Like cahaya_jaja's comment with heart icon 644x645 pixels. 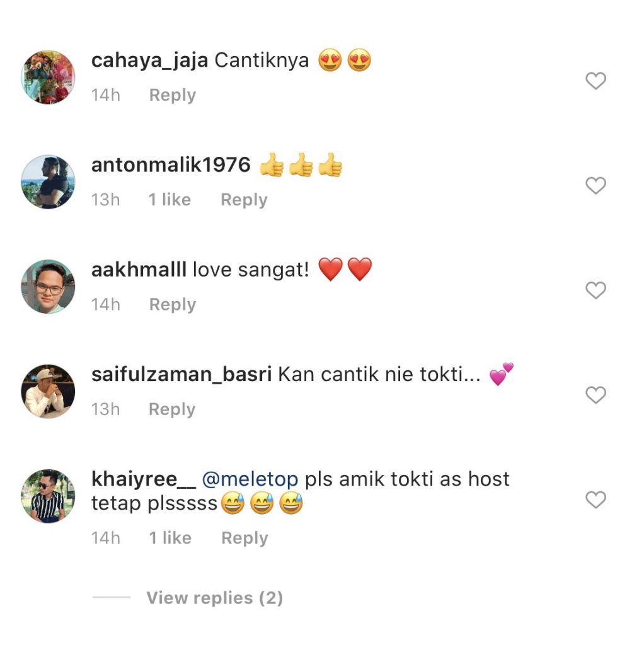click(x=595, y=81)
